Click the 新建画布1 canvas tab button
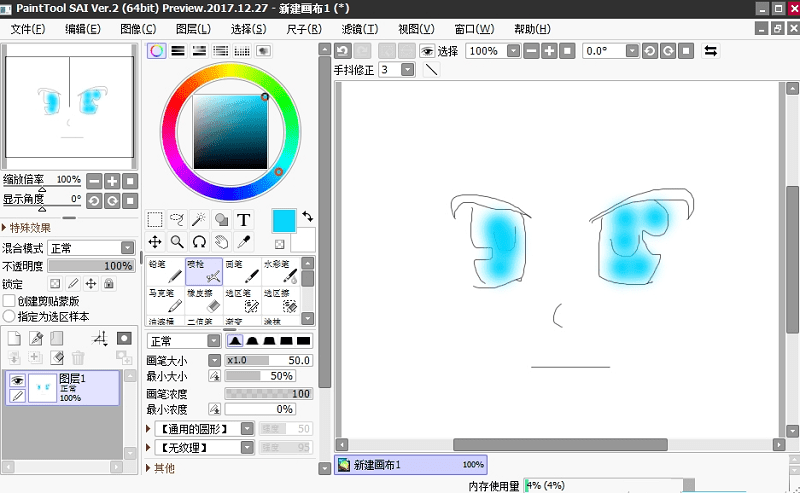The height and width of the screenshot is (493, 800). 410,465
